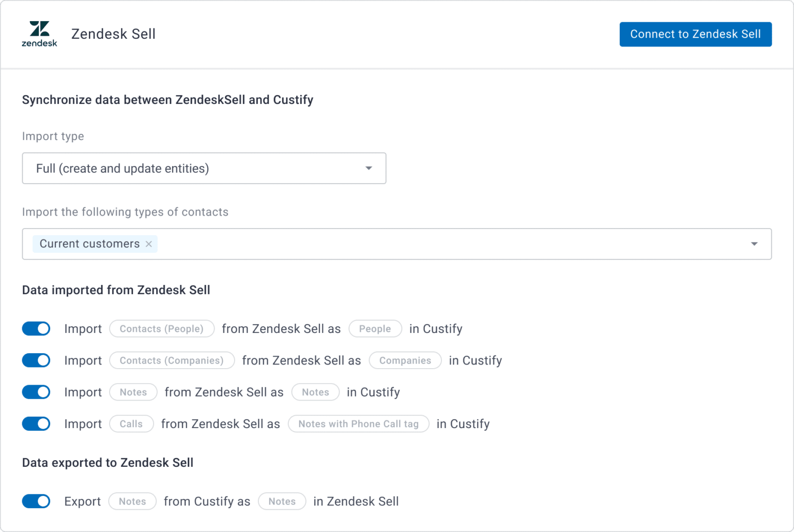Click the People tag in the import row
The width and height of the screenshot is (794, 532).
[375, 329]
